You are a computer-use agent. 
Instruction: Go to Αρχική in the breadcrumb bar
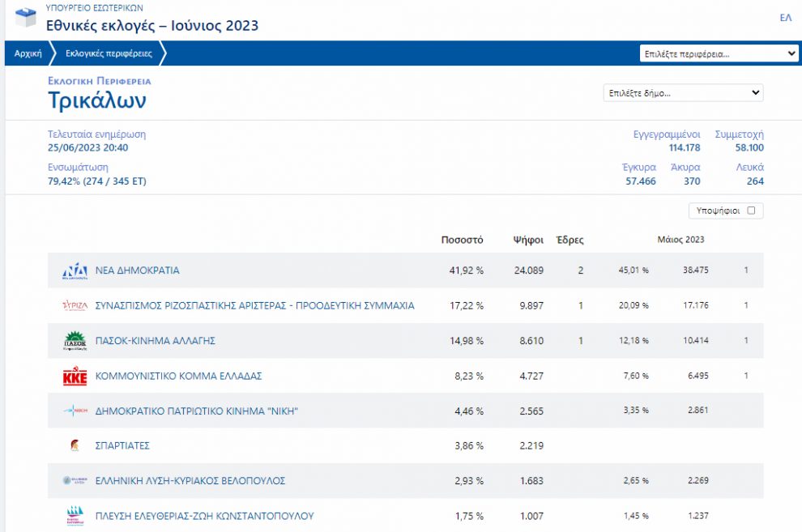tap(28, 53)
